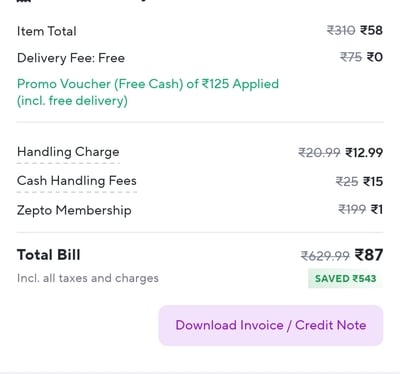
Task: Click 'Incl. all taxes and charges' note
Action: point(88,278)
